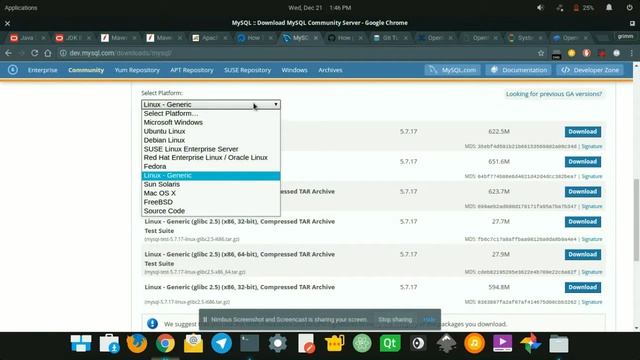Bookmark this page with the star icon

coord(541,53)
